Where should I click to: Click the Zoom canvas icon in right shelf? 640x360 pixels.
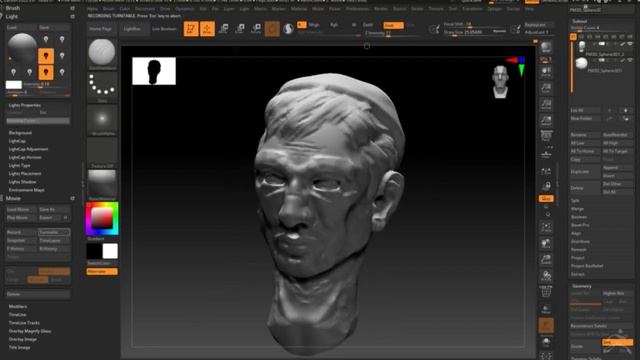tap(546, 88)
